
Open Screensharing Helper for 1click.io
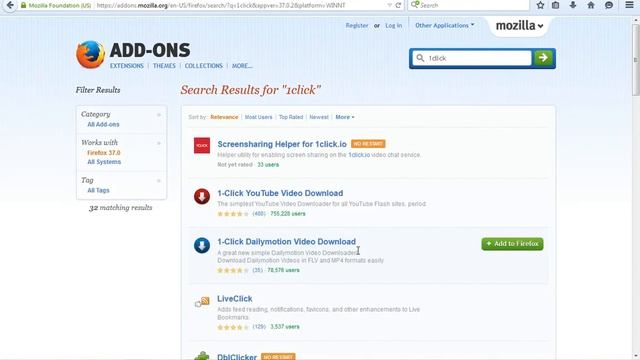pyautogui.click(x=282, y=144)
